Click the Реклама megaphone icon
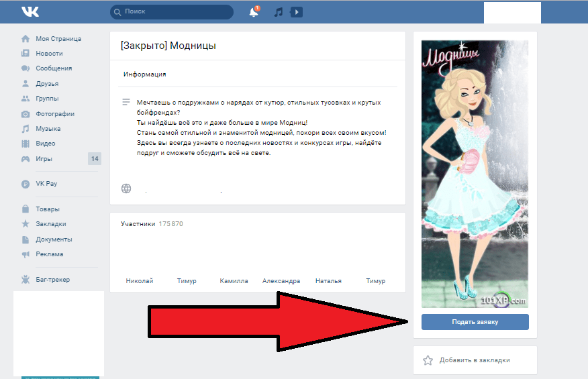This screenshot has height=379, width=588. 26,254
